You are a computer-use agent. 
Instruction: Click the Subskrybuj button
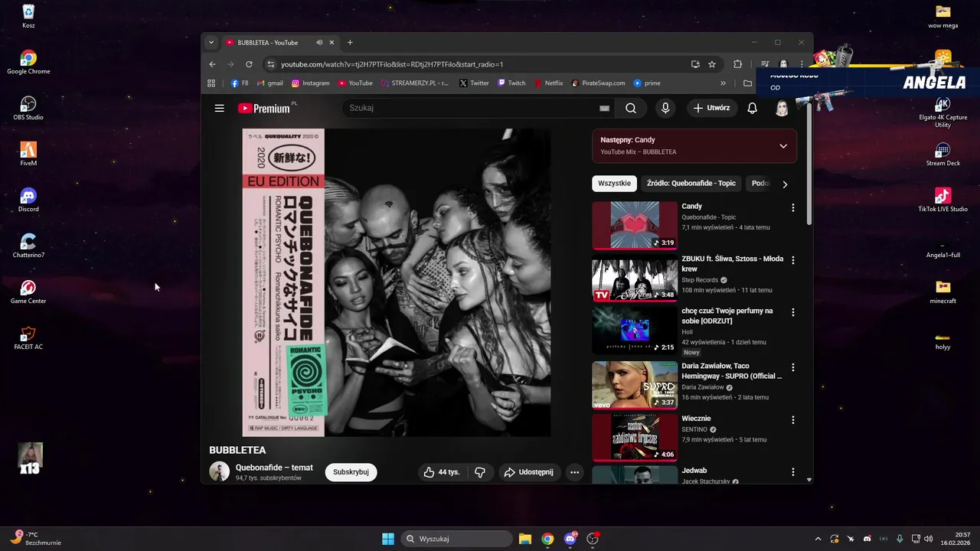pyautogui.click(x=351, y=472)
